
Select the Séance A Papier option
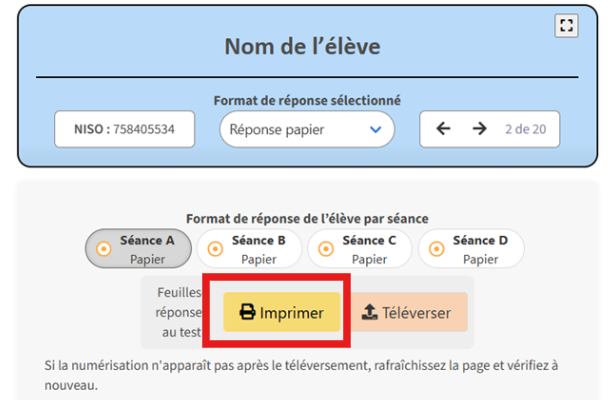click(x=139, y=249)
